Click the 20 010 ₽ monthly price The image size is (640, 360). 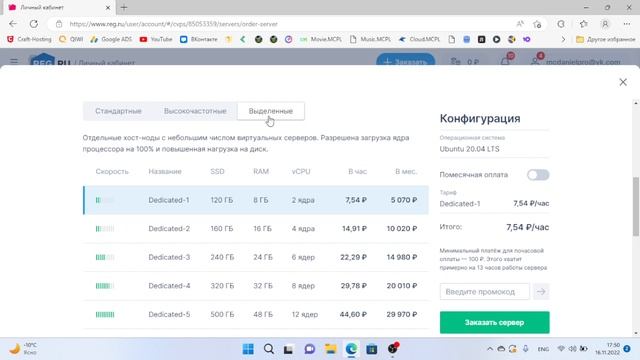pos(402,286)
